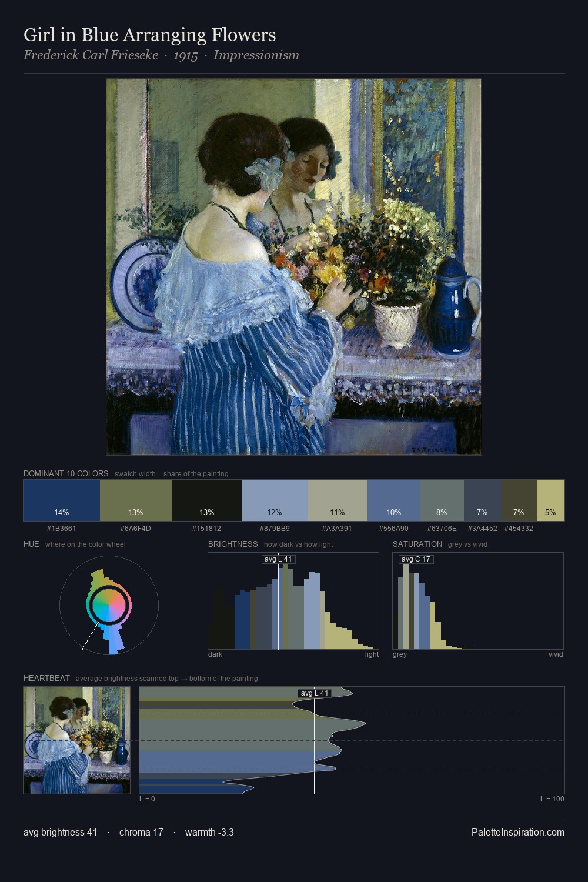Click the main painting image
Image resolution: width=588 pixels, height=882 pixels.
click(x=294, y=267)
